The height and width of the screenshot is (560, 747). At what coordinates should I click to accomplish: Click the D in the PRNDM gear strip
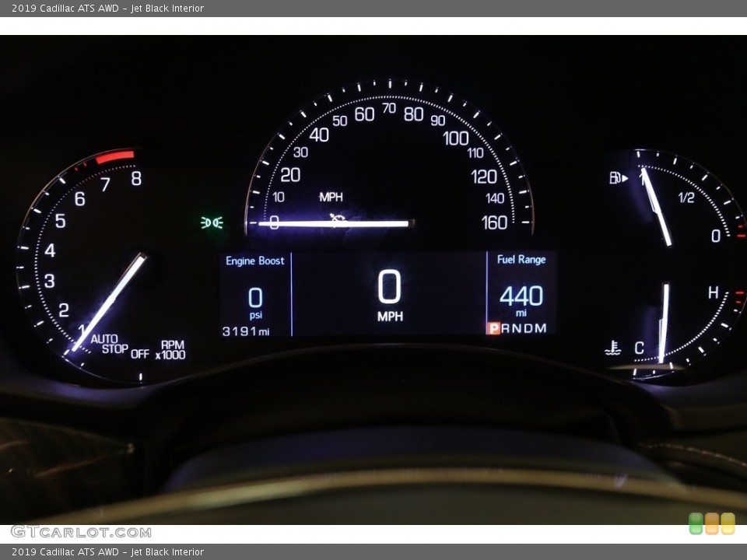point(529,328)
